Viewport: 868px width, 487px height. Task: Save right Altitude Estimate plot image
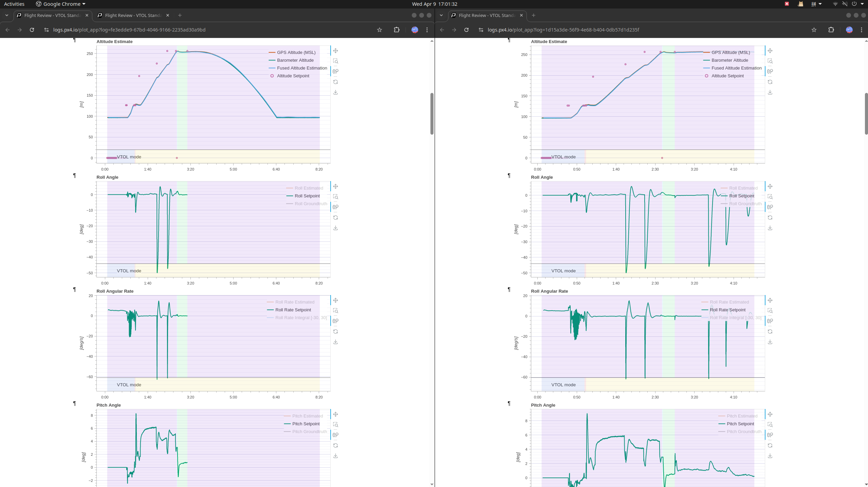770,92
